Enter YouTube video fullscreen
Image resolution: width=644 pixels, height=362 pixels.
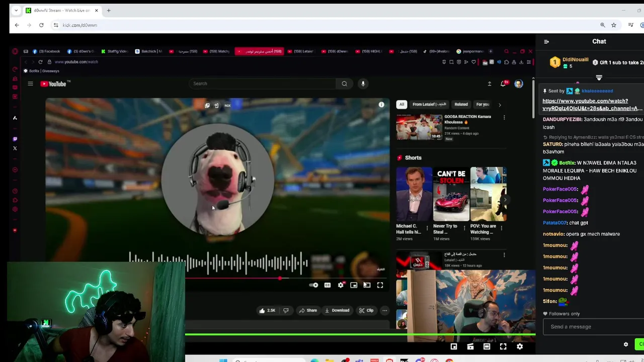pyautogui.click(x=380, y=285)
